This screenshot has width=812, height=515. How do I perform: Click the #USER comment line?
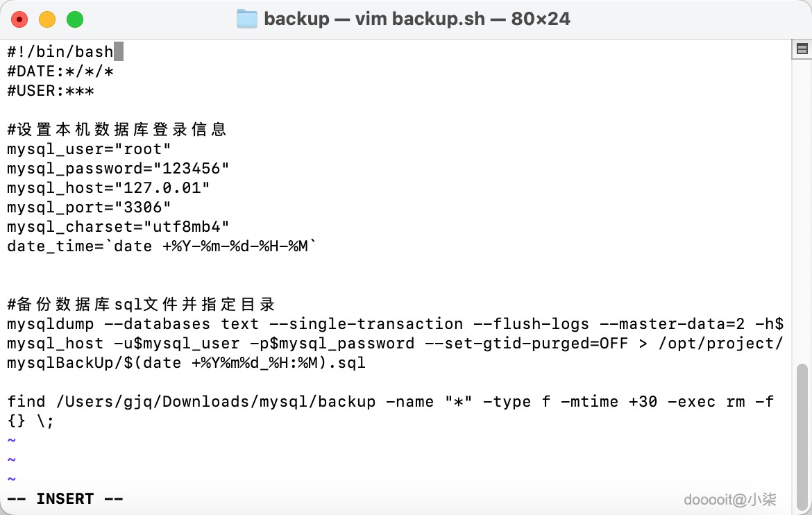click(51, 91)
